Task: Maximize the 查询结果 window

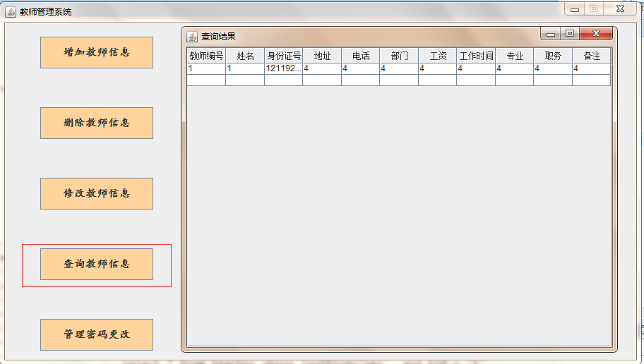Action: pyautogui.click(x=570, y=33)
